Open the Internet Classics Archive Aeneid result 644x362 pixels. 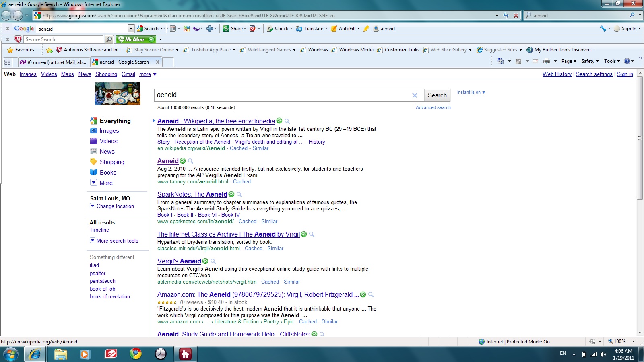point(229,234)
